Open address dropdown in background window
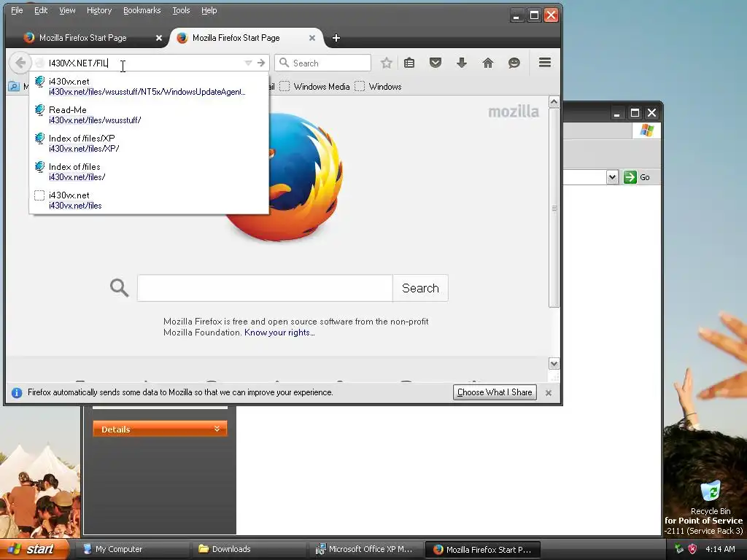Image resolution: width=747 pixels, height=560 pixels. [612, 177]
